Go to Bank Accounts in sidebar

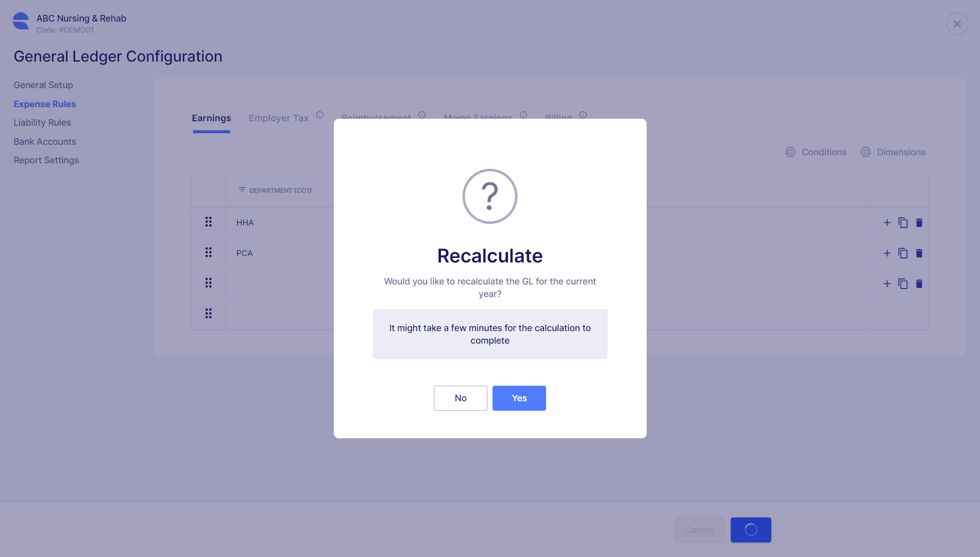[x=45, y=142]
